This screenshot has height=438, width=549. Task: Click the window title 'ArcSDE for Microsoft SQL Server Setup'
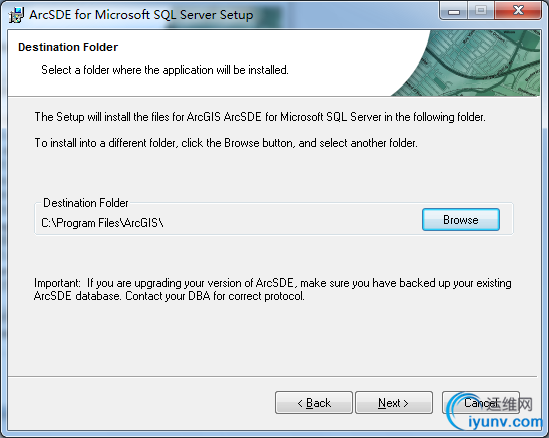141,15
